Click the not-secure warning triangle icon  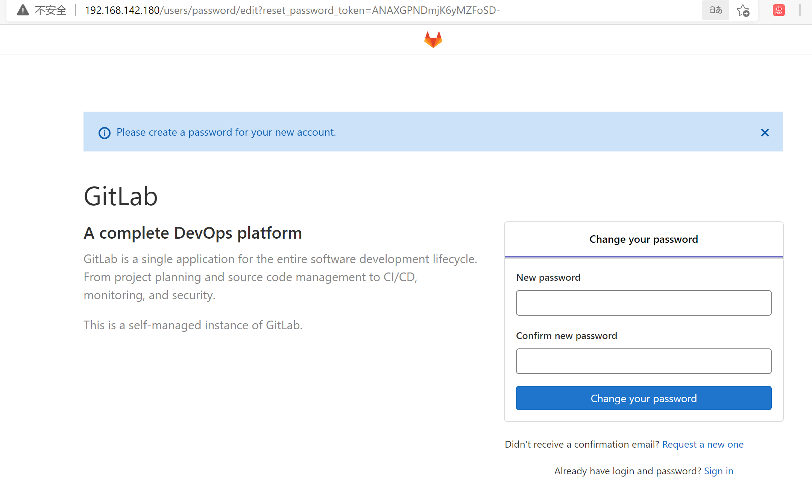[x=23, y=10]
